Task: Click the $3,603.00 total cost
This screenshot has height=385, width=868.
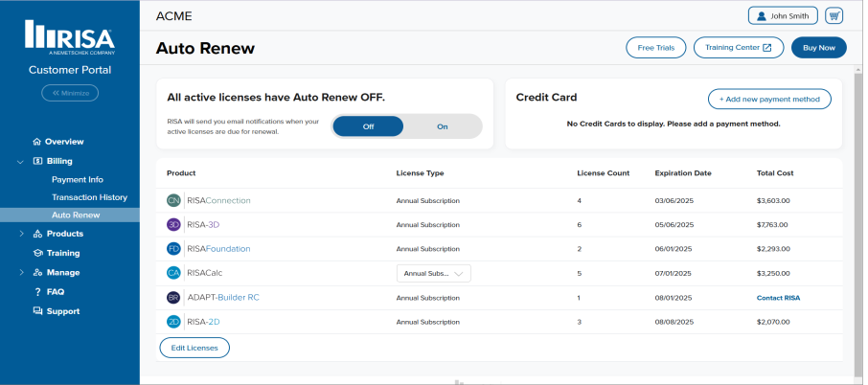Action: 773,201
